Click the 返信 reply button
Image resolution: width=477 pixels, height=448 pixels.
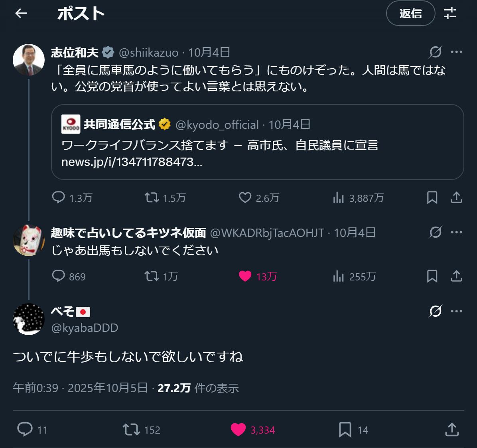coord(410,14)
